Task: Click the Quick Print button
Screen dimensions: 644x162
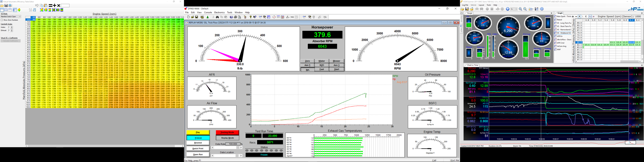Action: coord(198,149)
